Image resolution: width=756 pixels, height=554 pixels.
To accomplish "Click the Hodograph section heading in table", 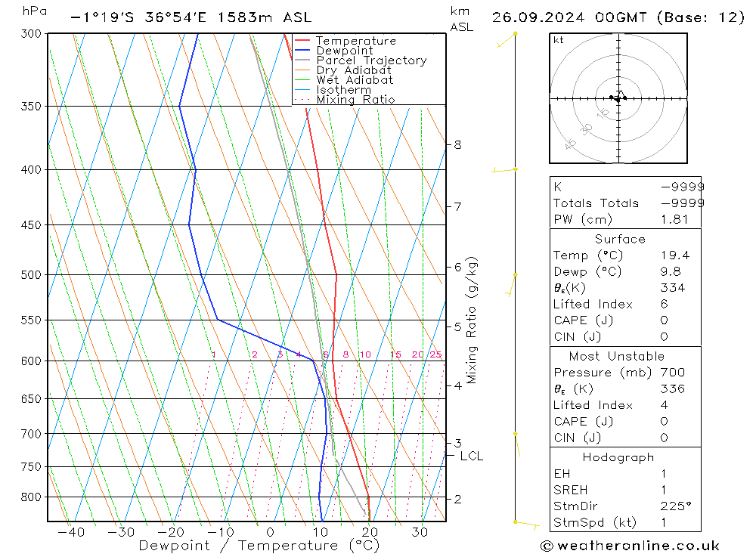I will [618, 457].
